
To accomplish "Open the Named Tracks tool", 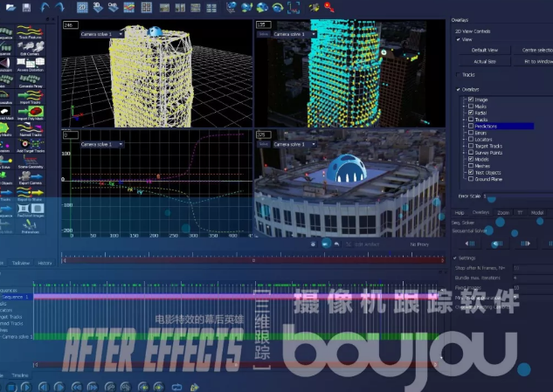I will [31, 129].
